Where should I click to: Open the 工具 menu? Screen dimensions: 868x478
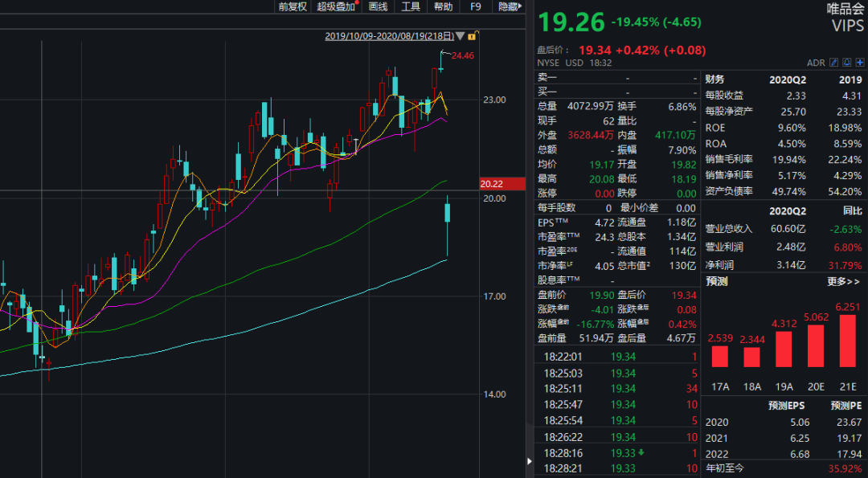[x=411, y=6]
